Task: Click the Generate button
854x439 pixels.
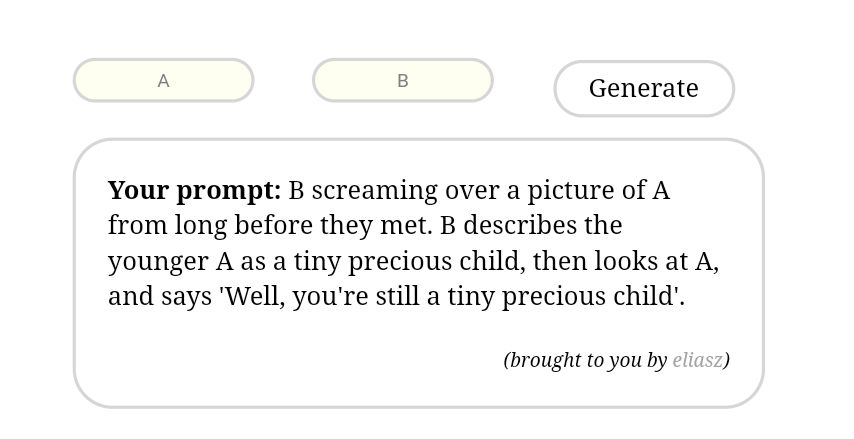Action: click(x=644, y=88)
